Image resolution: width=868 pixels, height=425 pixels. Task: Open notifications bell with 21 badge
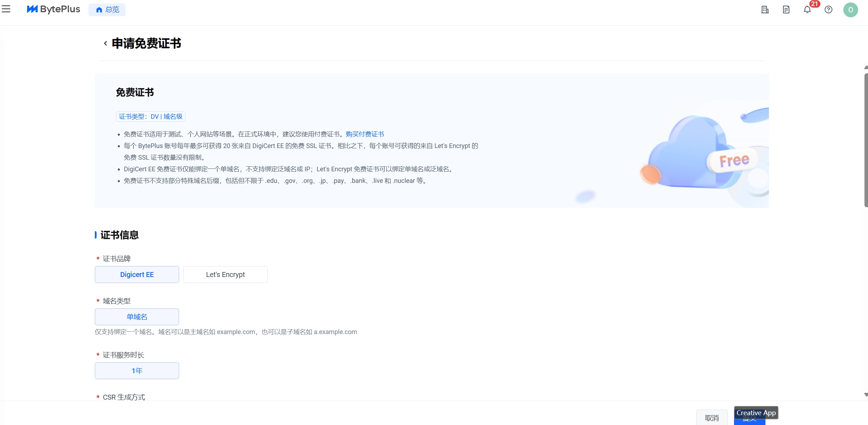pos(807,10)
